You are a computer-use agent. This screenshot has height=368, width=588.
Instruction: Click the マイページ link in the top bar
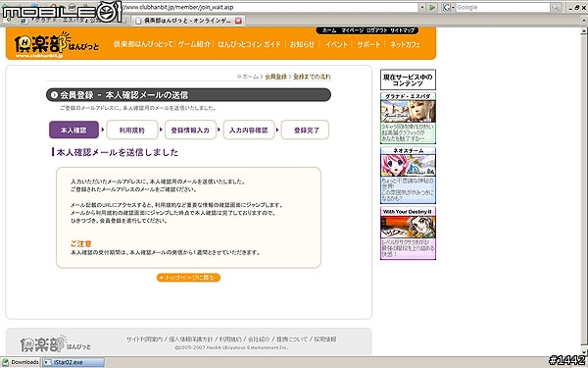pyautogui.click(x=352, y=30)
